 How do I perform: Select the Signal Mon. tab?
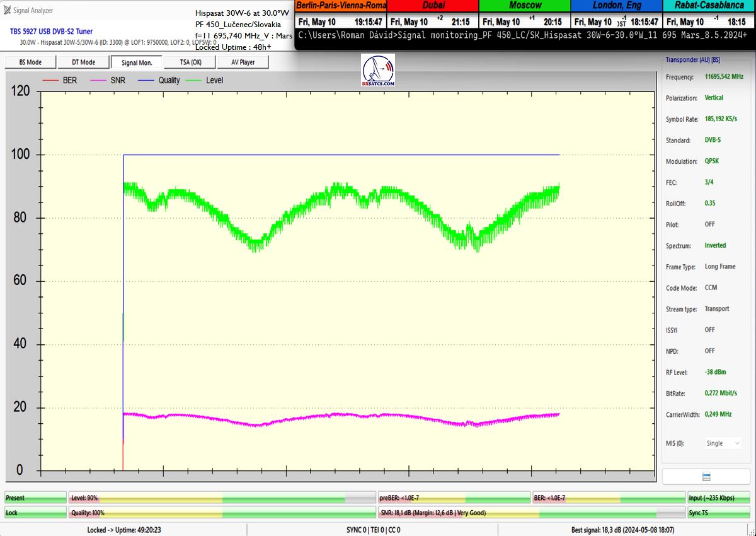pos(137,62)
